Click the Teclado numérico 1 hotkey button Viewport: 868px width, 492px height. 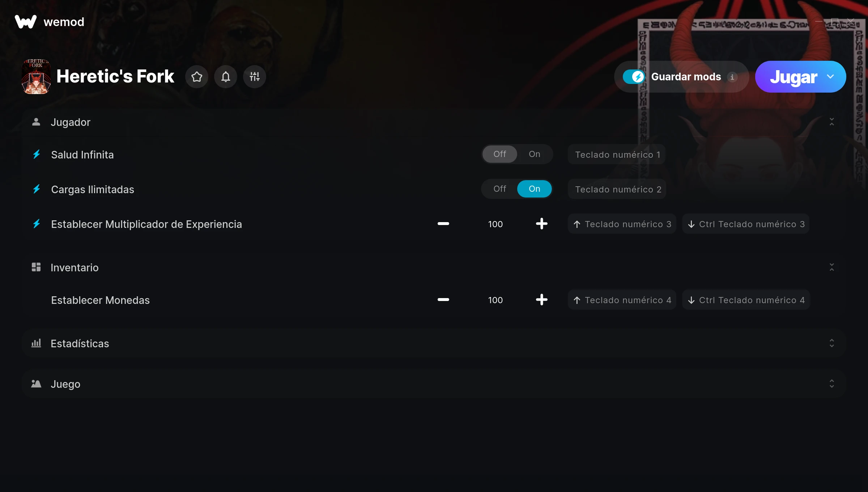617,154
